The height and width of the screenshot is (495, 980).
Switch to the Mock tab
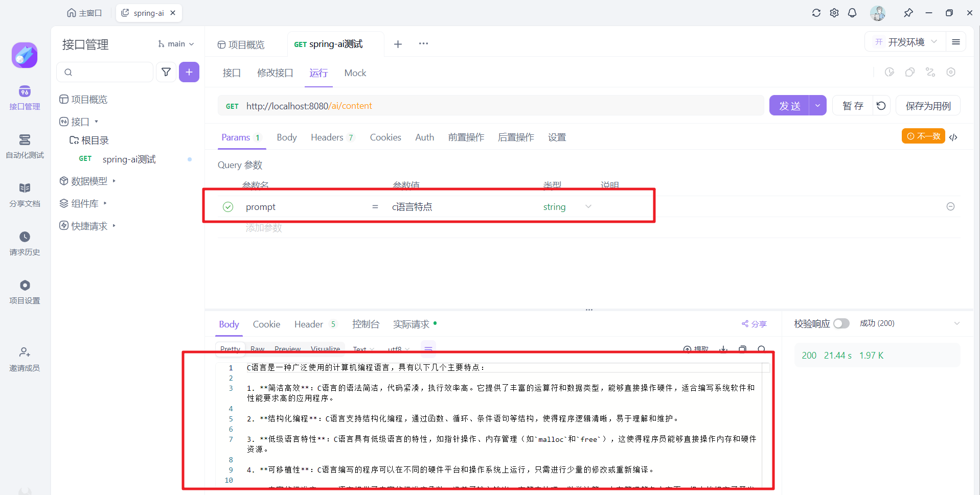[x=355, y=73]
